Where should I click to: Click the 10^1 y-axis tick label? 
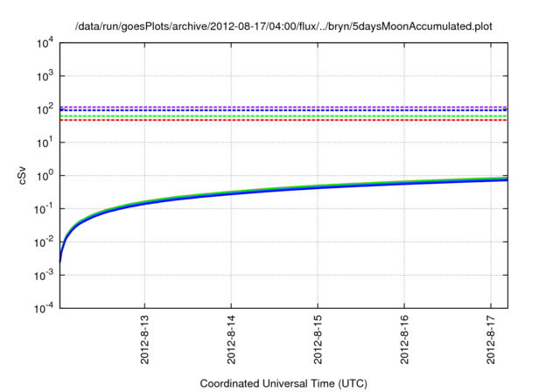44,142
